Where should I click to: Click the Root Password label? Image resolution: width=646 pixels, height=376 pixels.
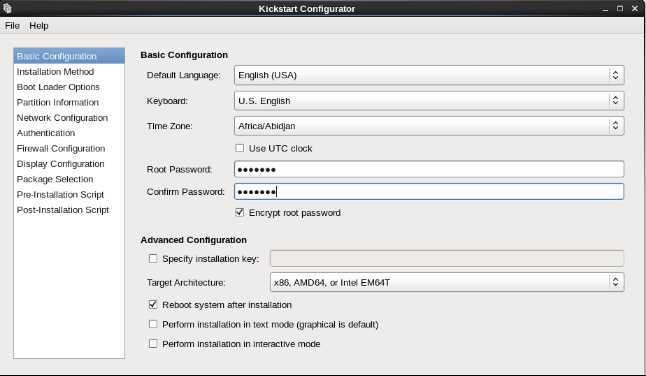pyautogui.click(x=179, y=170)
